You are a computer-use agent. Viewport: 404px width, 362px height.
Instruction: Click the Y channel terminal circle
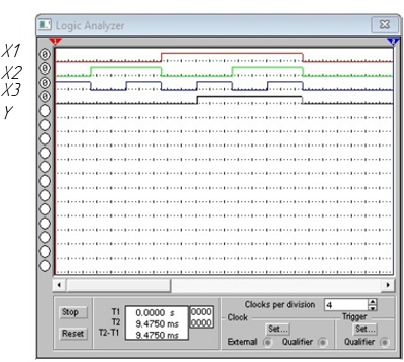45,96
